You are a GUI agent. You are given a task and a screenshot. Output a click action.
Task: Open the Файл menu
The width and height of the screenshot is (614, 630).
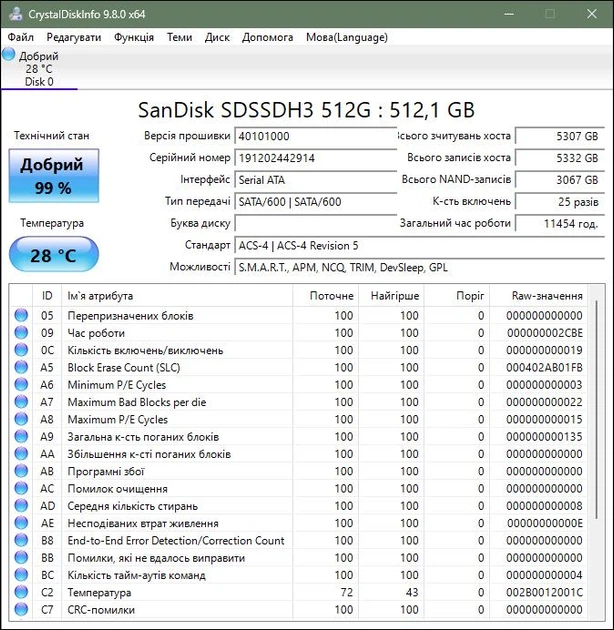click(20, 37)
